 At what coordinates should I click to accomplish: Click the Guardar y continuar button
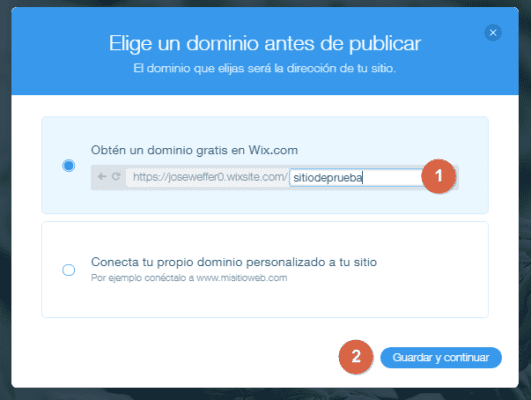point(441,357)
